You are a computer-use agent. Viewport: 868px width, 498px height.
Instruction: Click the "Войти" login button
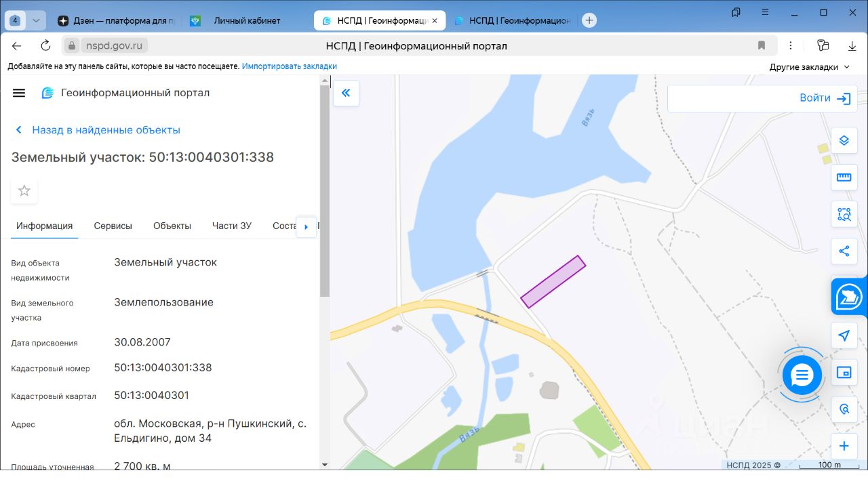tap(825, 98)
